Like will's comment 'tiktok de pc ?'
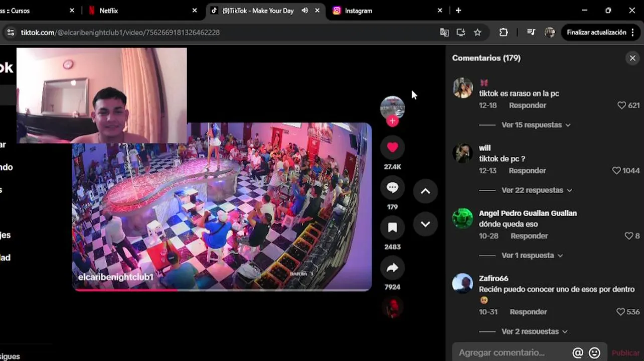 pyautogui.click(x=617, y=170)
